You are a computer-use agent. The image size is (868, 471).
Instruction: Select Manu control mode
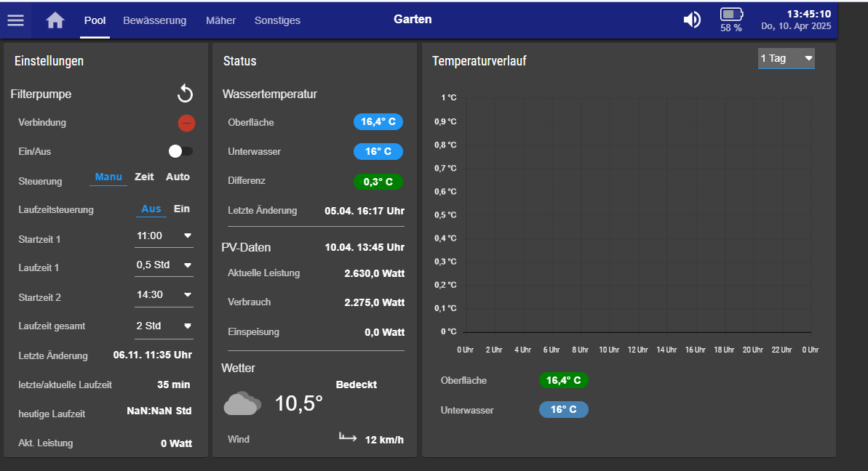point(108,177)
